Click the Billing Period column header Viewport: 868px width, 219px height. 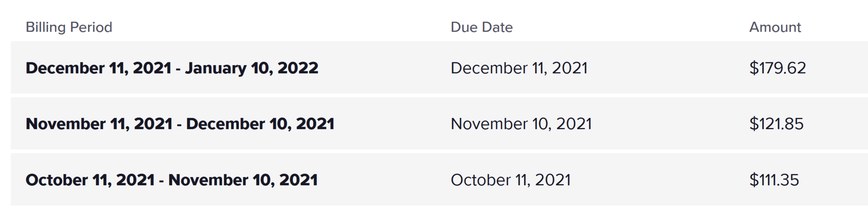[69, 27]
